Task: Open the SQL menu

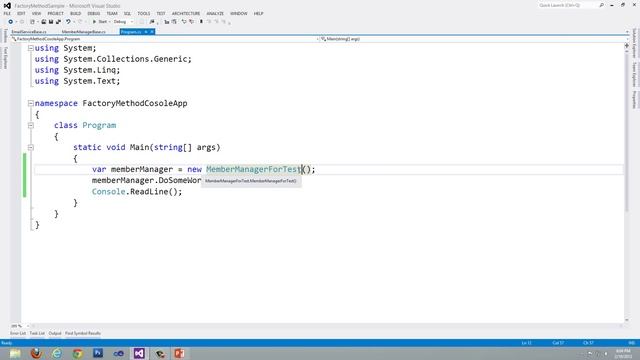Action: point(127,13)
